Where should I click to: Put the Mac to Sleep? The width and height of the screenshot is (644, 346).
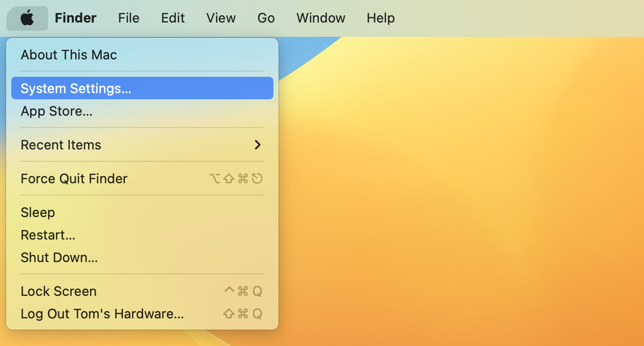click(38, 212)
